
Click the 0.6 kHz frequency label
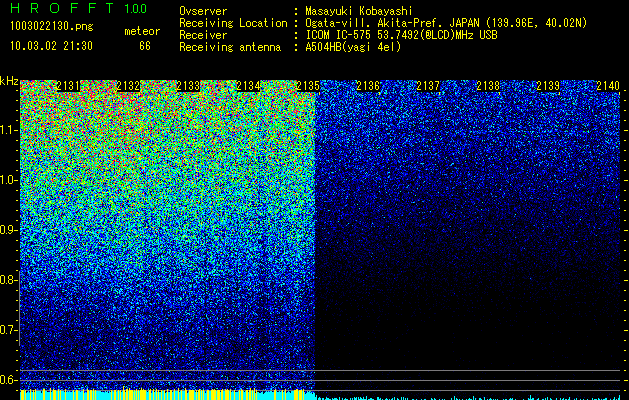[x=8, y=380]
